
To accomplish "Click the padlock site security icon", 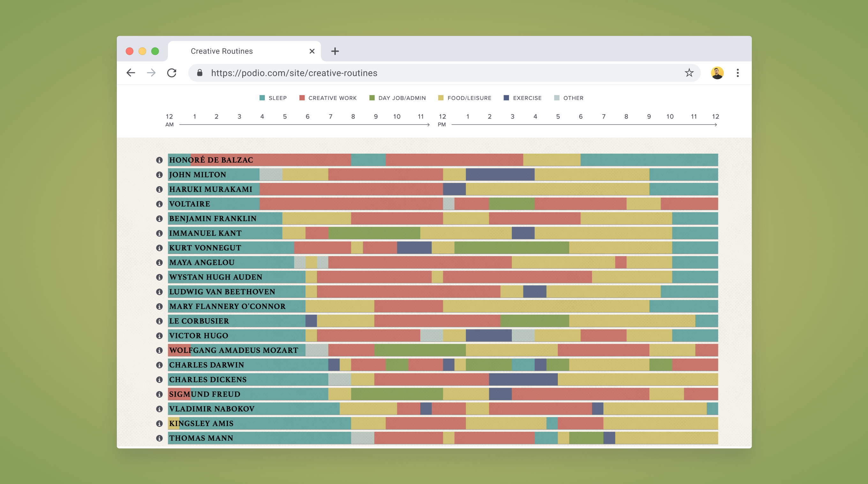I will click(199, 73).
